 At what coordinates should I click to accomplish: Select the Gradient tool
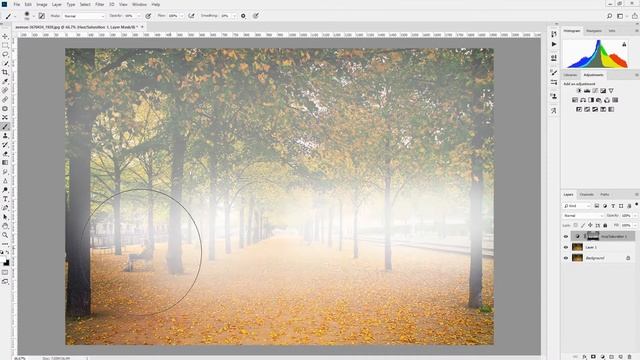(5, 163)
